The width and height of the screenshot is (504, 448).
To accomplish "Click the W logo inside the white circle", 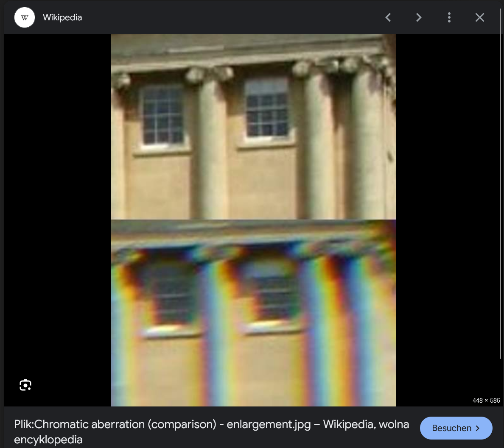I will 24,17.
